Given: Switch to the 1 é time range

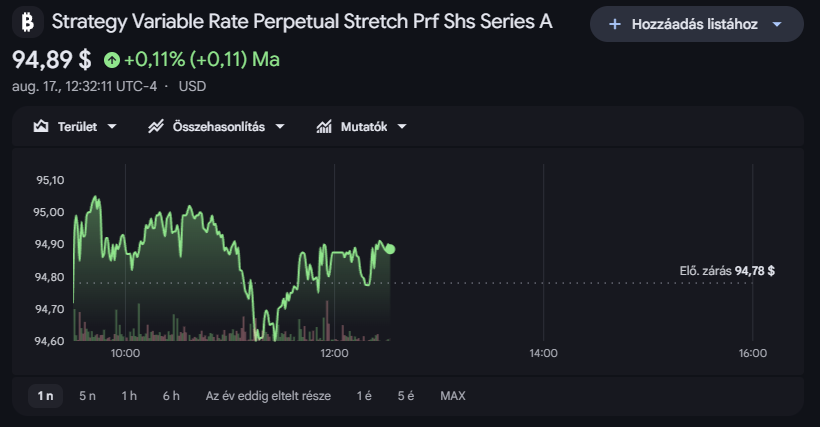Looking at the screenshot, I should click(365, 396).
